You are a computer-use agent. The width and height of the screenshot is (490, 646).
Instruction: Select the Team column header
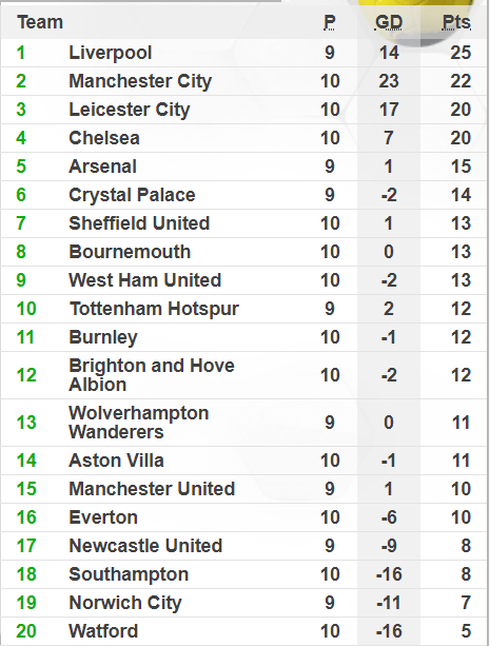(x=40, y=22)
